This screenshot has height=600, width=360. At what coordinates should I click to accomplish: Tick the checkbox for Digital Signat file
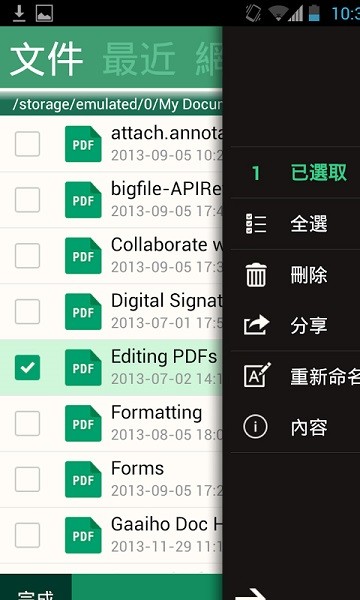27,311
